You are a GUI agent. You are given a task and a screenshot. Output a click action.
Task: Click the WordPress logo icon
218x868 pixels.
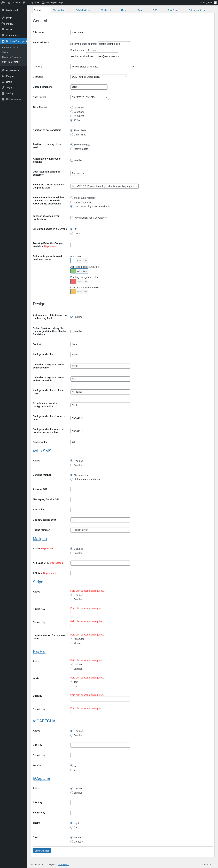point(3,3)
